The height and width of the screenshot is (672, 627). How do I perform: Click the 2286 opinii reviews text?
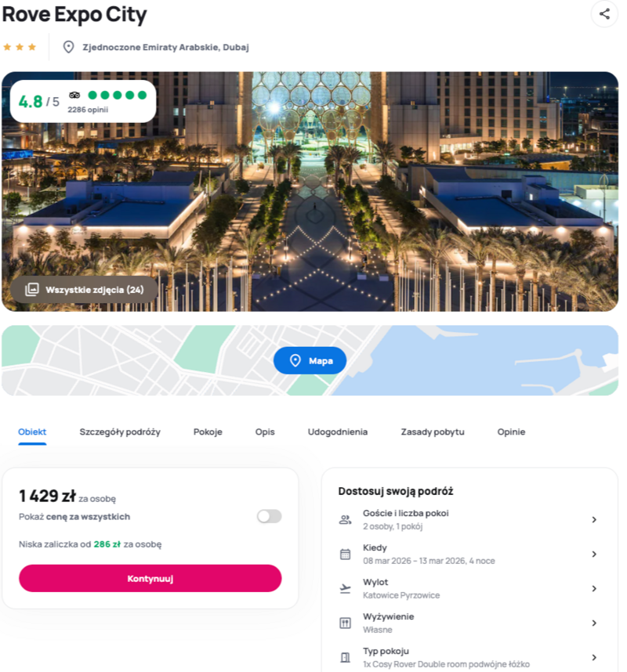tap(88, 110)
